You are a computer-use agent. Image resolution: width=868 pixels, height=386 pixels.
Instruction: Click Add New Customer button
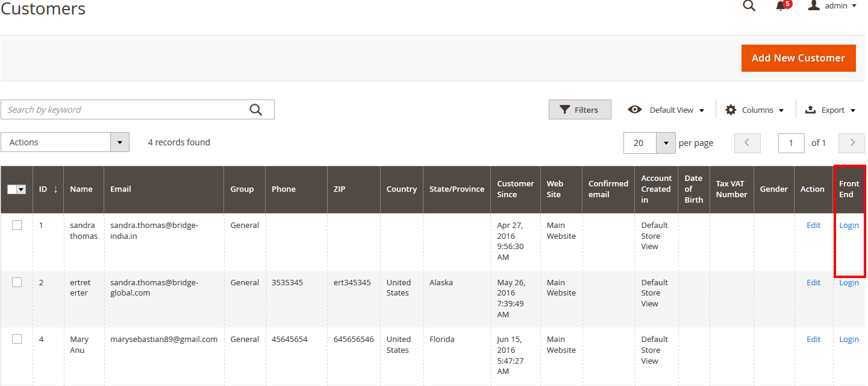pyautogui.click(x=798, y=58)
